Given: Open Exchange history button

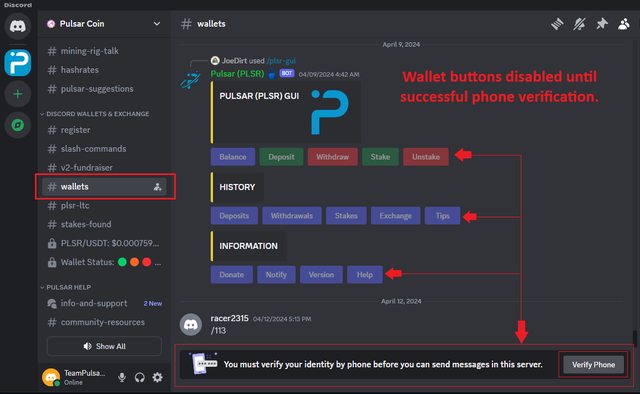Looking at the screenshot, I should pyautogui.click(x=396, y=216).
